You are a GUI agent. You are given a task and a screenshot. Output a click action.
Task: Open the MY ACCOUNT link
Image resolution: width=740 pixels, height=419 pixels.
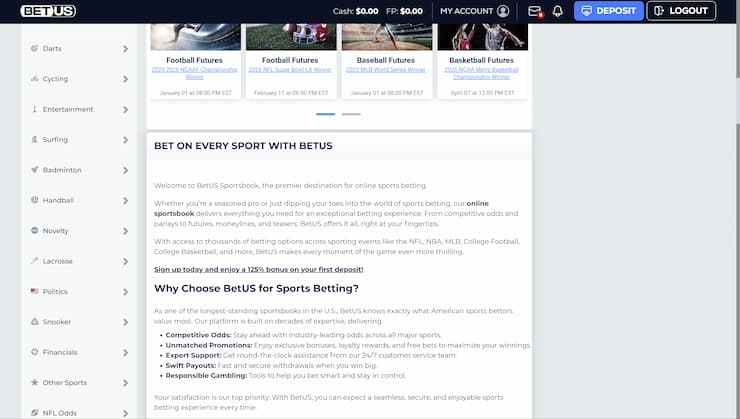tap(466, 11)
